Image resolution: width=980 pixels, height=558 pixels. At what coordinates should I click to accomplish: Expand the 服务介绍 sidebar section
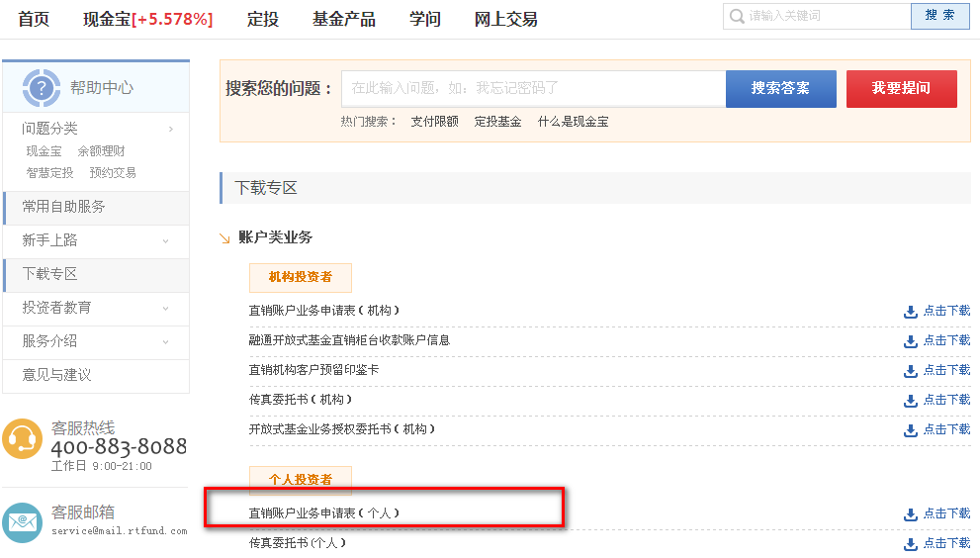(x=165, y=341)
